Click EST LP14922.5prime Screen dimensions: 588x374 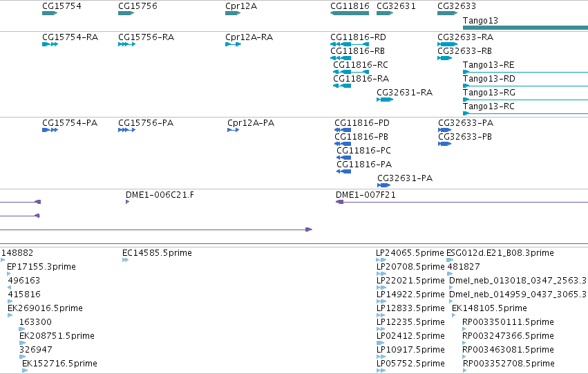click(x=381, y=301)
